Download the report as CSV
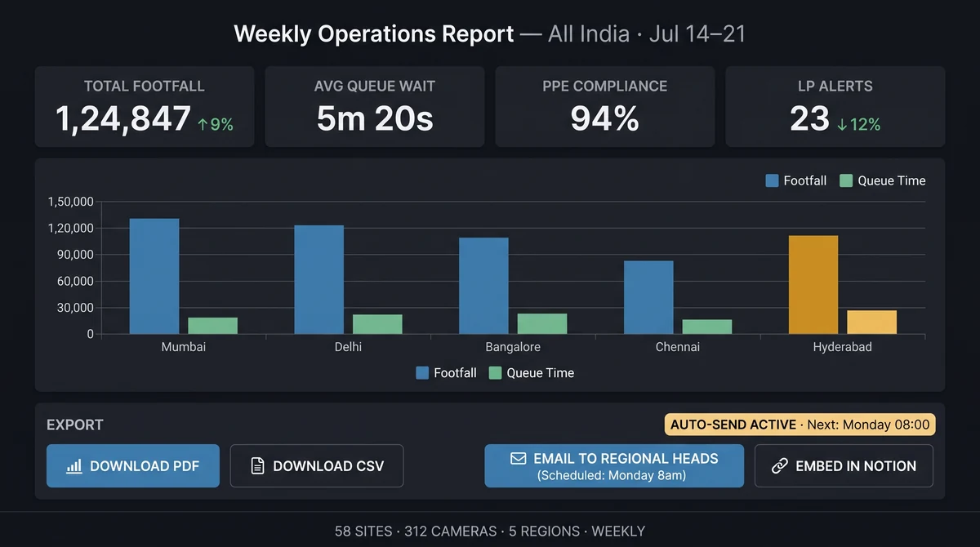 click(x=317, y=466)
